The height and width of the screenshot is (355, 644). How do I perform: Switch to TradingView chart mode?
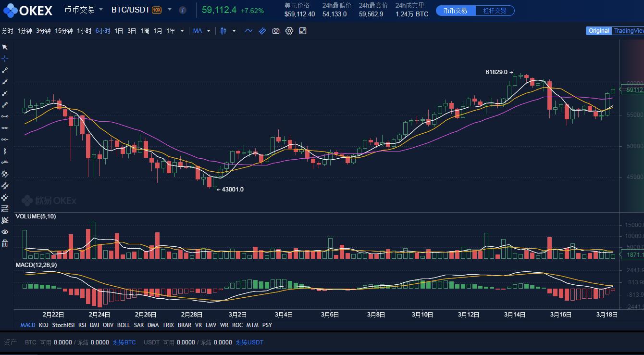click(629, 30)
